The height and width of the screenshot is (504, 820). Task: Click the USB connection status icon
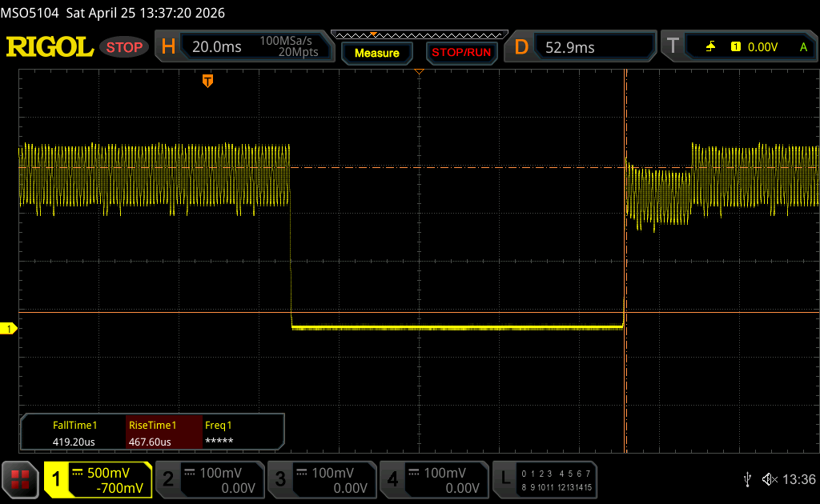pos(747,479)
